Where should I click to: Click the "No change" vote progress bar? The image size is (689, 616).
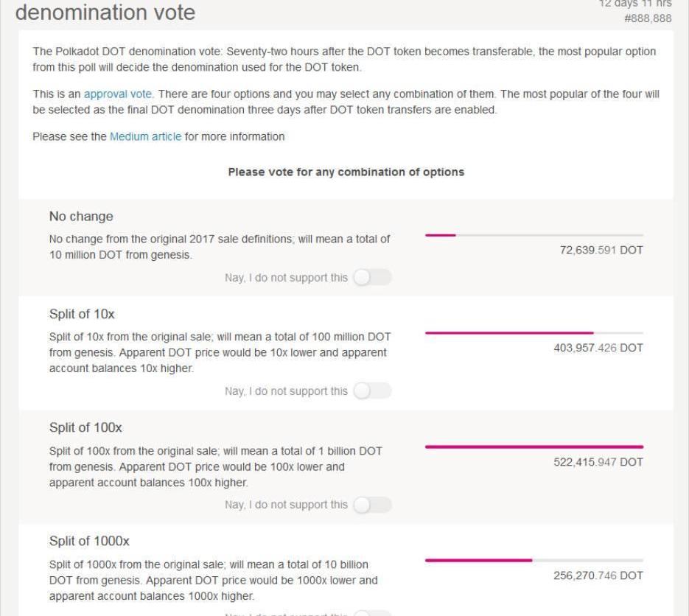(534, 235)
